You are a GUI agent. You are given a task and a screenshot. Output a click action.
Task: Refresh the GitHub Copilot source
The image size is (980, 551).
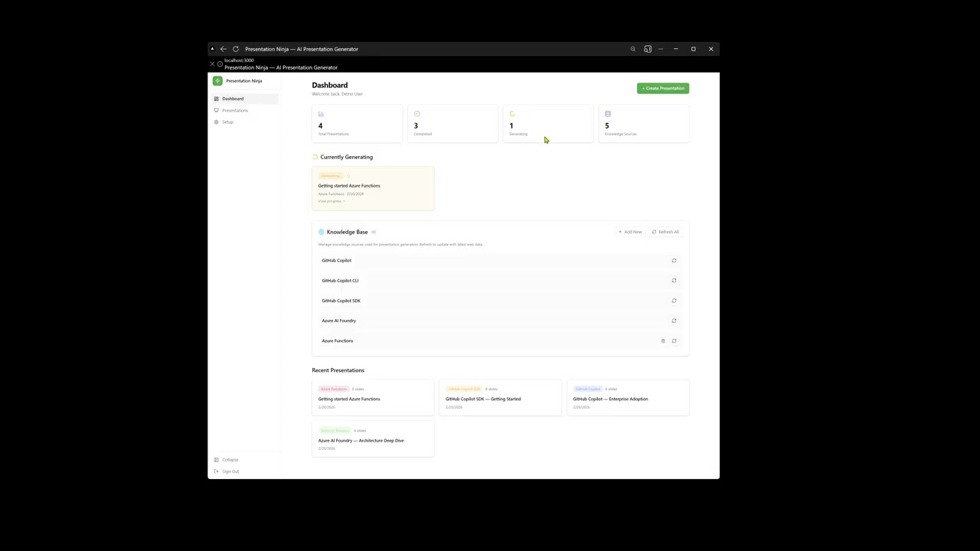pos(674,260)
